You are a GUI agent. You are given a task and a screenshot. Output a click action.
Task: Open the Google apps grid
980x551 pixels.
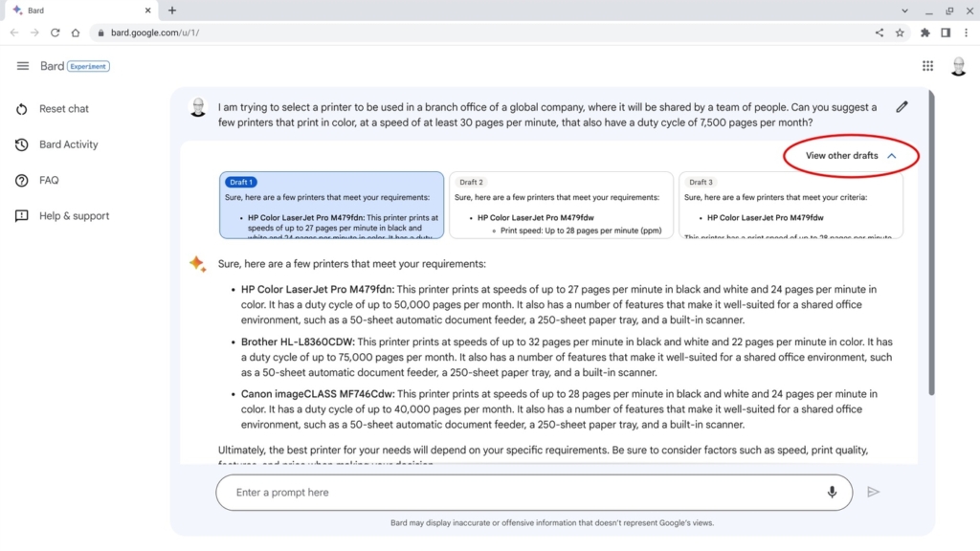coord(927,66)
